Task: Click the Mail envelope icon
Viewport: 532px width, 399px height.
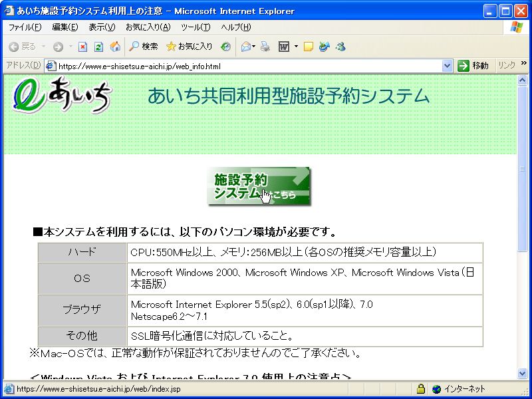Action: (245, 47)
